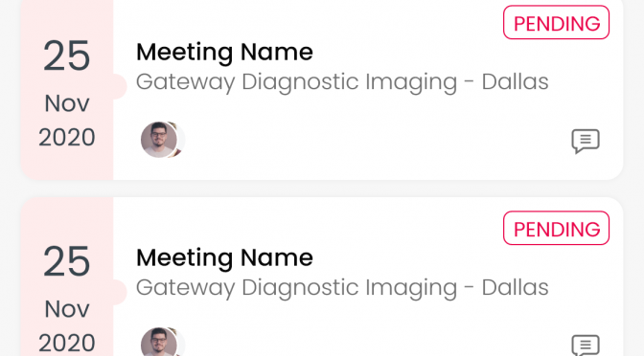Click the pink notch marker on first date strip
Screen dimensions: 644x356
[x=119, y=86]
